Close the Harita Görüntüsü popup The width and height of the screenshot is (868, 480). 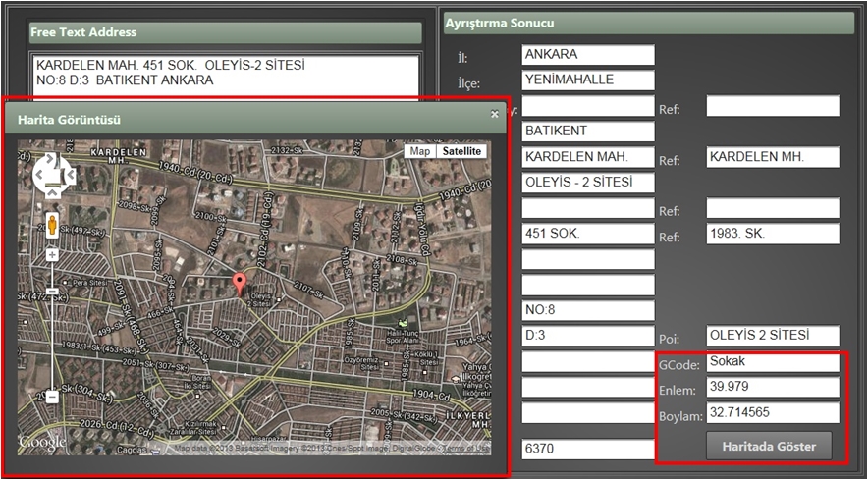495,114
